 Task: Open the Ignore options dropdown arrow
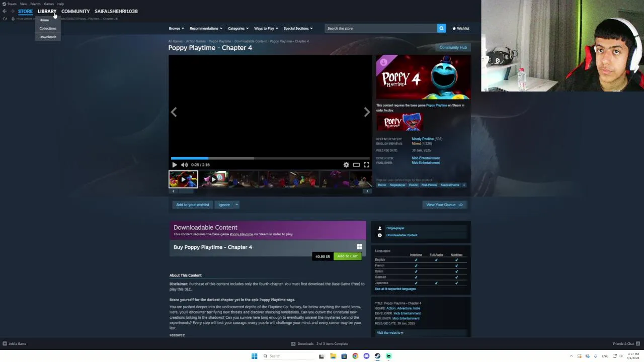[x=236, y=205]
